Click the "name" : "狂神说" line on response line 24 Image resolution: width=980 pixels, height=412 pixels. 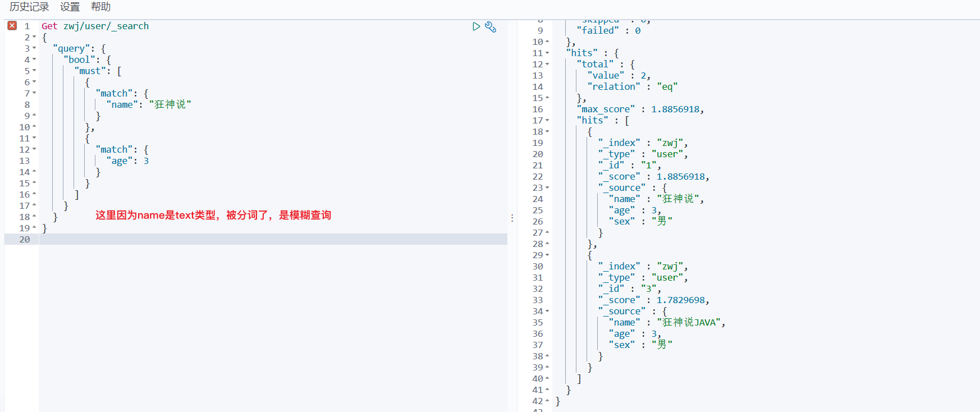pyautogui.click(x=656, y=199)
